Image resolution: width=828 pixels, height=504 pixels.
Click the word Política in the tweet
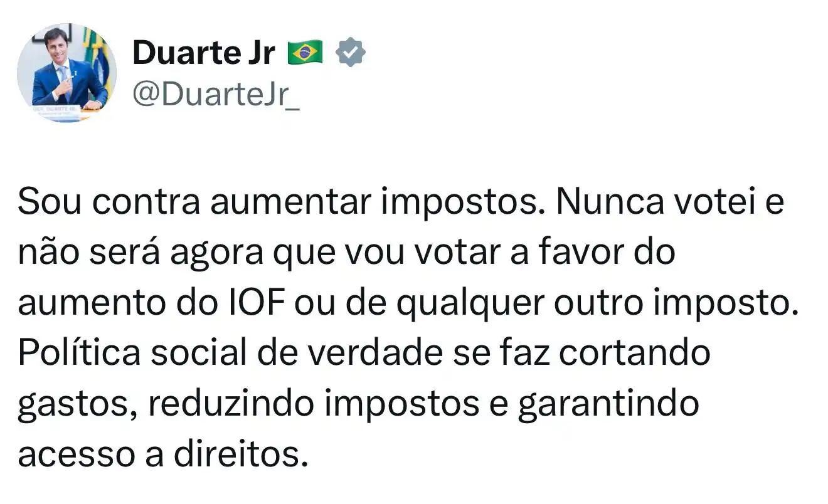tap(79, 354)
